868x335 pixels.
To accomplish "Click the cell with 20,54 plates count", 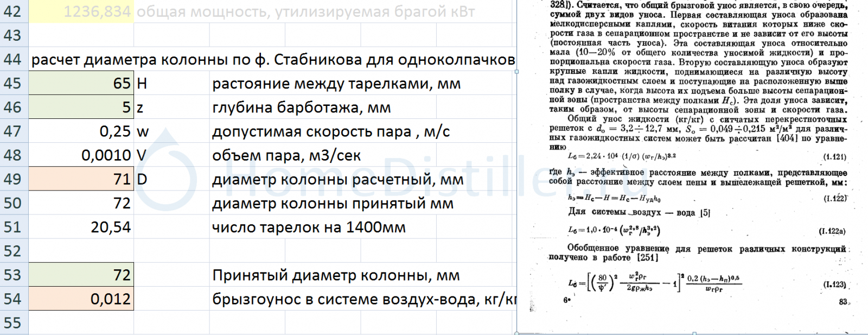I will [x=81, y=227].
